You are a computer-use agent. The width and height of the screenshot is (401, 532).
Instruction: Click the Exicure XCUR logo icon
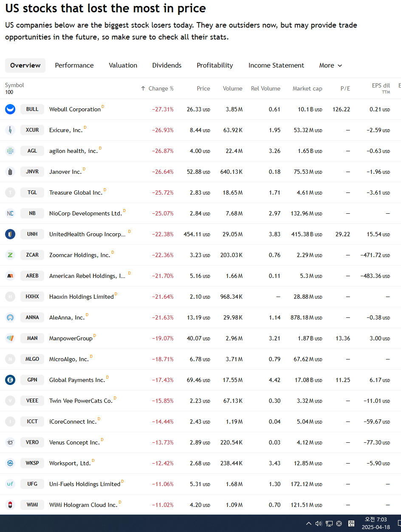click(x=10, y=130)
